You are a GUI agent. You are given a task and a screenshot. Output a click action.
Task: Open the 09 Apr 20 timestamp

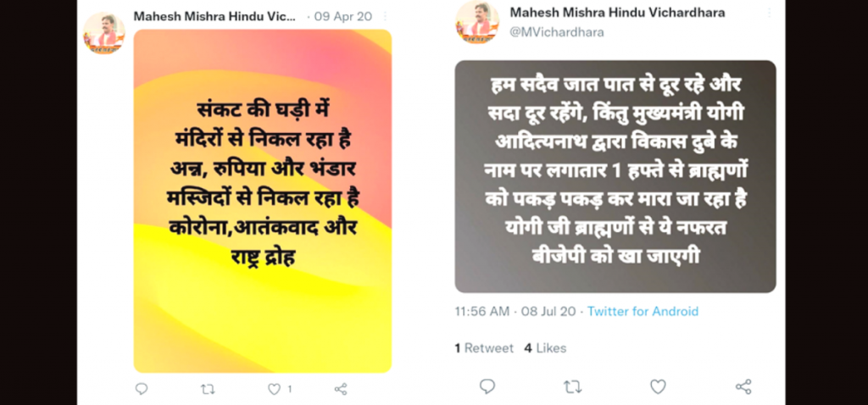343,17
